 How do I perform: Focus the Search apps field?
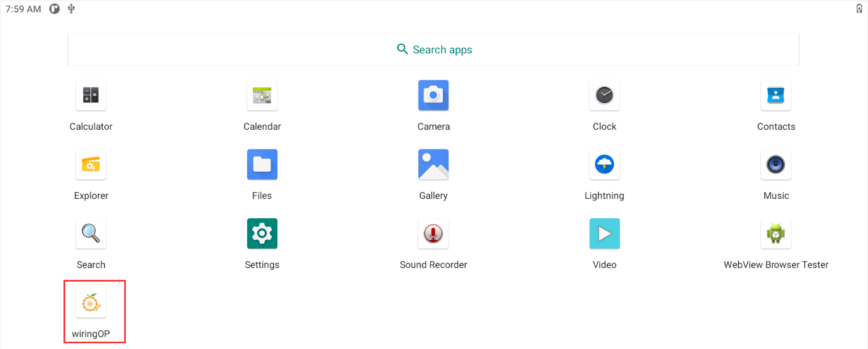(433, 49)
